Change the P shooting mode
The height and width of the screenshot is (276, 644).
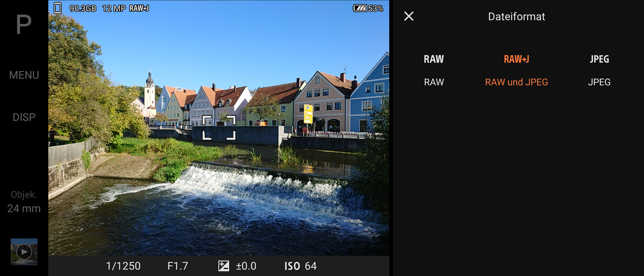tap(24, 24)
